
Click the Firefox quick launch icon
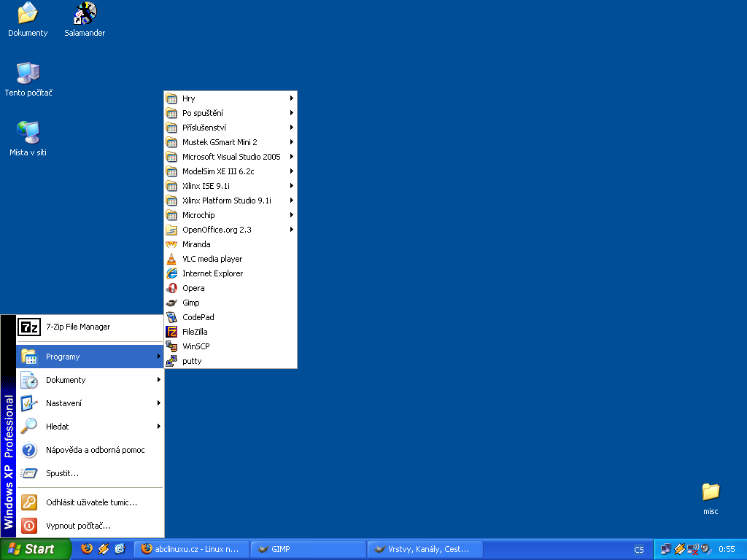coord(87,549)
